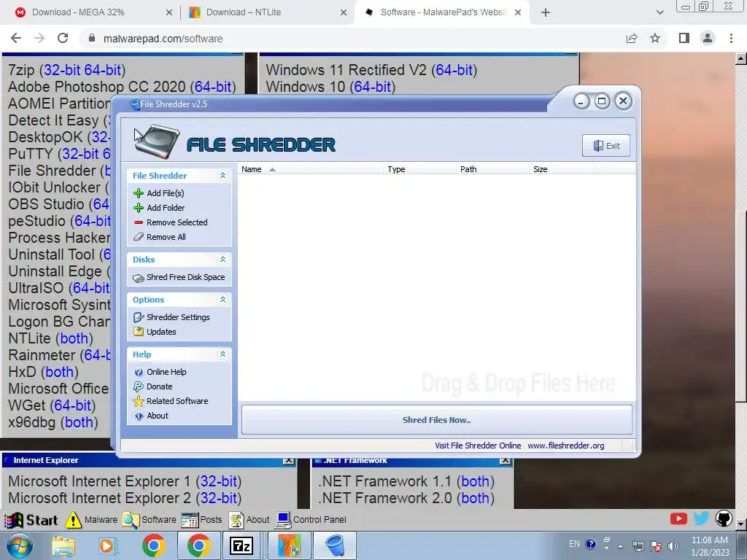Click the page scrollbar down arrow
Image resolution: width=747 pixels, height=560 pixels.
(x=741, y=524)
